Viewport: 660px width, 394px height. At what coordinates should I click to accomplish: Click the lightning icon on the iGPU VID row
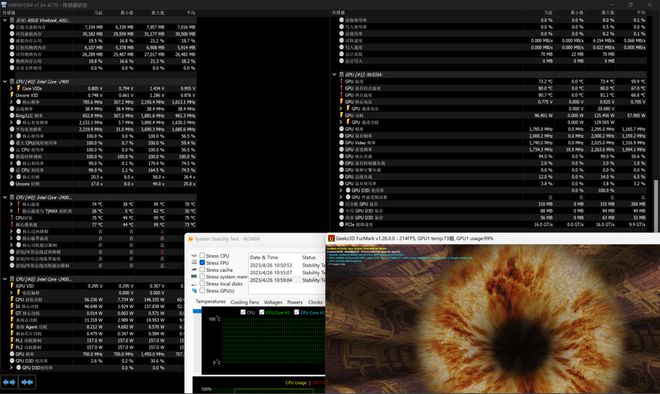click(12, 286)
